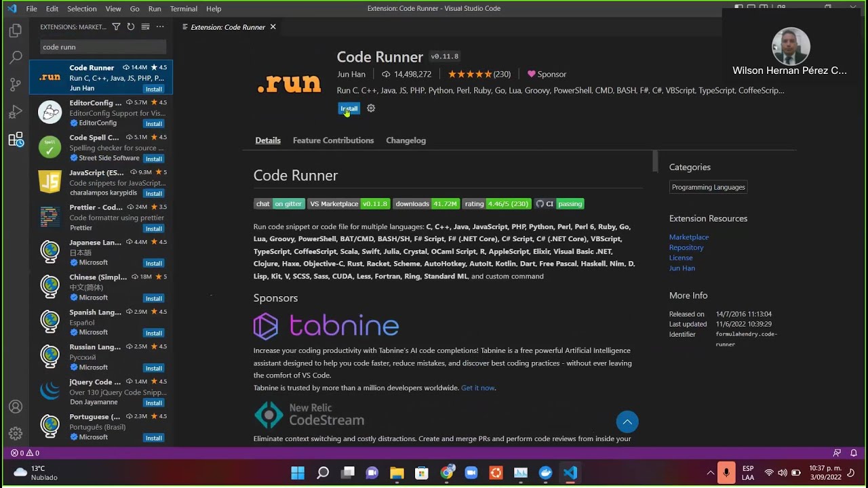Open notifications bell in status bar
This screenshot has width=868, height=488.
pos(854,453)
